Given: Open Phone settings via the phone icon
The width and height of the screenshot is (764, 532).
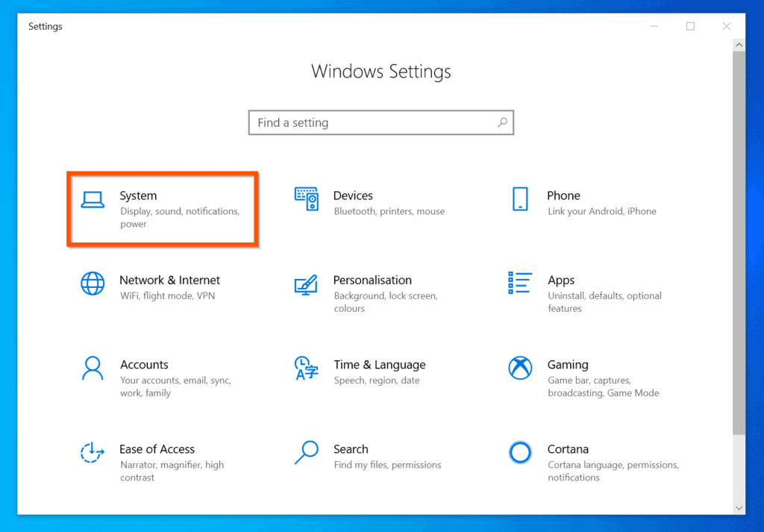Looking at the screenshot, I should 520,200.
